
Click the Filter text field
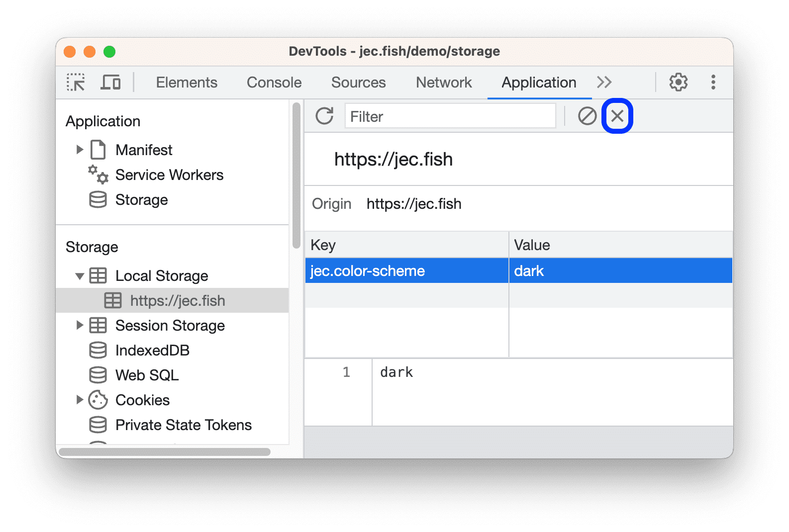tap(450, 116)
